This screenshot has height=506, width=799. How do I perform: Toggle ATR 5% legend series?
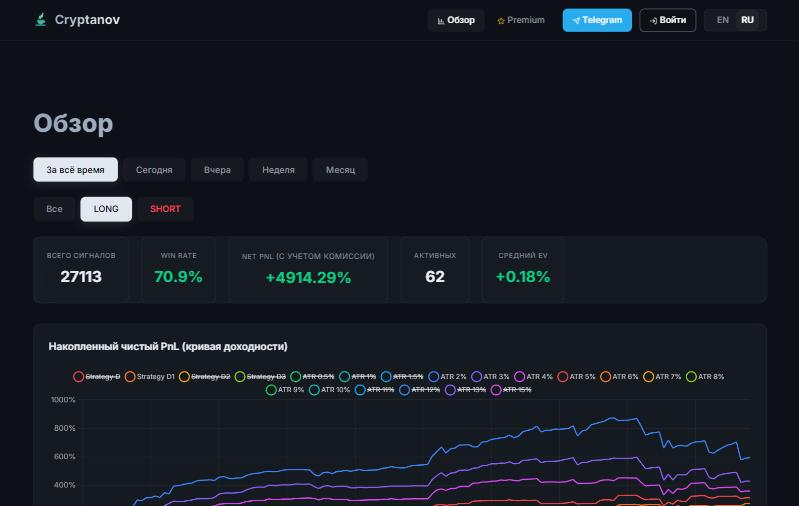pos(576,377)
